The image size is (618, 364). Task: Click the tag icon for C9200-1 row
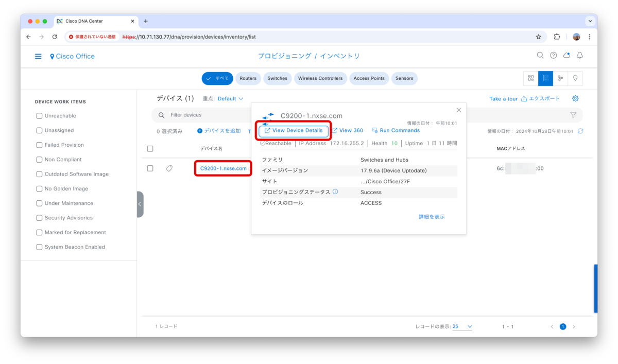click(x=169, y=168)
